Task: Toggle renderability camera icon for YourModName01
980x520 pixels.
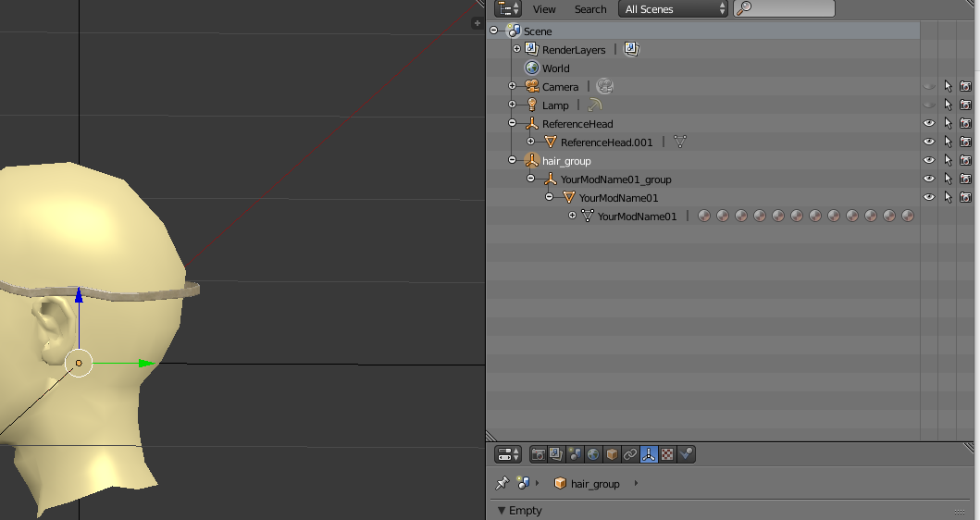Action: coord(965,197)
